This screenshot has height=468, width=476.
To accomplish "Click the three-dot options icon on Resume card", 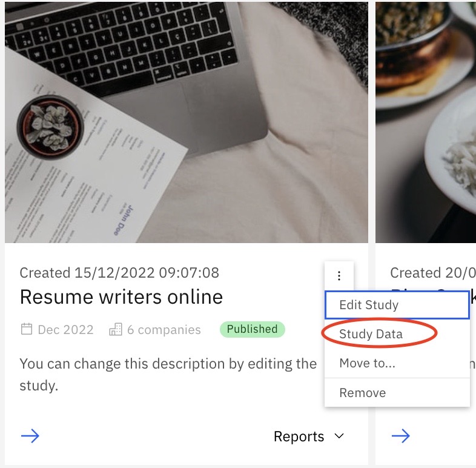I will pos(339,276).
